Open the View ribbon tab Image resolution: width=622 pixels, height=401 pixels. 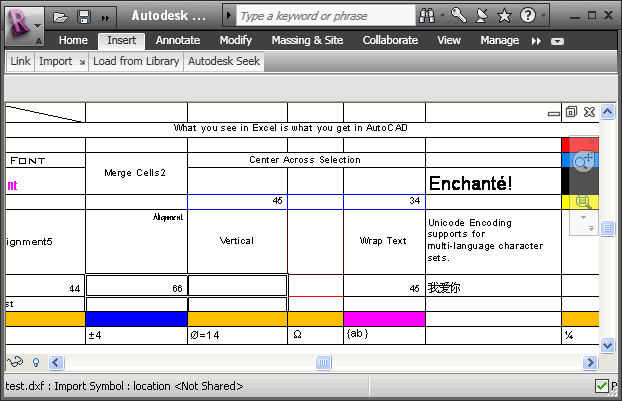click(449, 40)
